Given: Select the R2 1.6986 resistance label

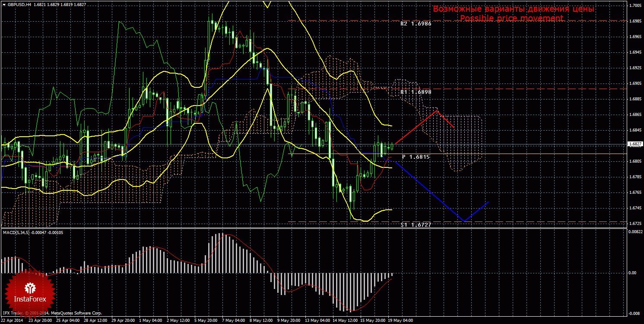Looking at the screenshot, I should pyautogui.click(x=416, y=24).
